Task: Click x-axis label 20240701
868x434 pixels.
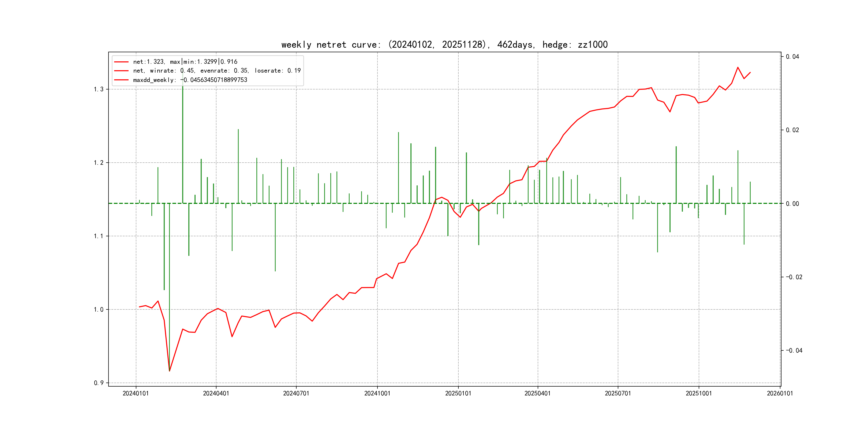Action: [x=296, y=393]
